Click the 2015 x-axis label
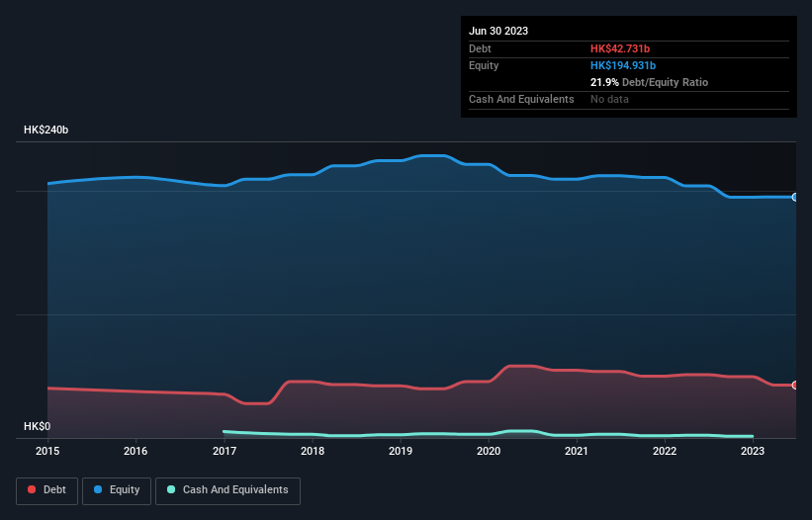 tap(47, 451)
